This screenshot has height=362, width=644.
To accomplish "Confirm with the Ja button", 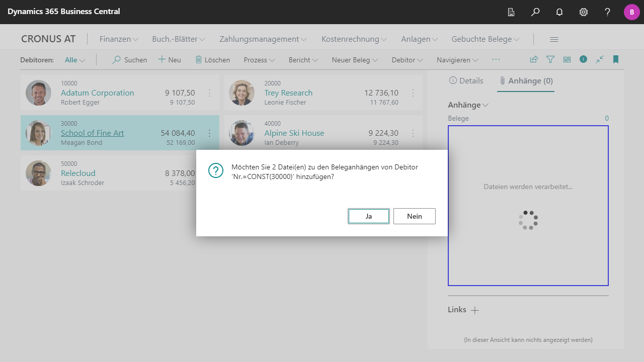I will click(369, 216).
